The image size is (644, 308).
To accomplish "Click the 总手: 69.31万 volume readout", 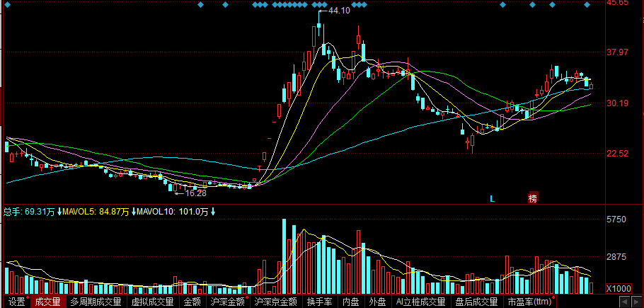I will tap(29, 212).
